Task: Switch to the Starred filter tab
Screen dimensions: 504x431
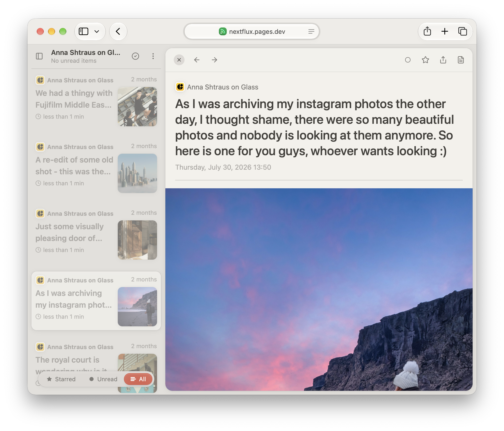Action: click(61, 379)
